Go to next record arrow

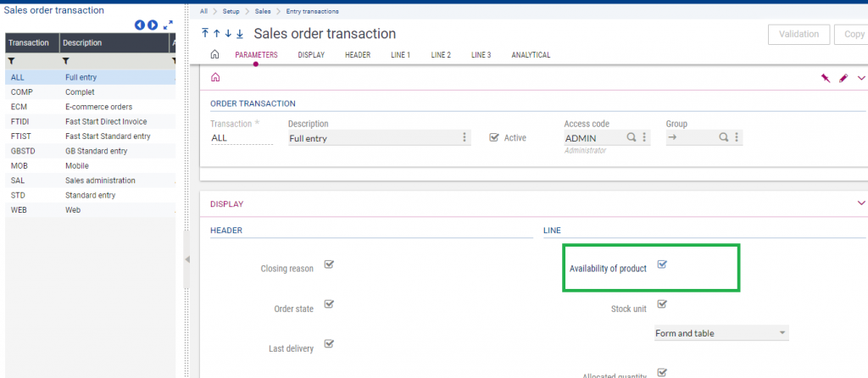click(228, 34)
